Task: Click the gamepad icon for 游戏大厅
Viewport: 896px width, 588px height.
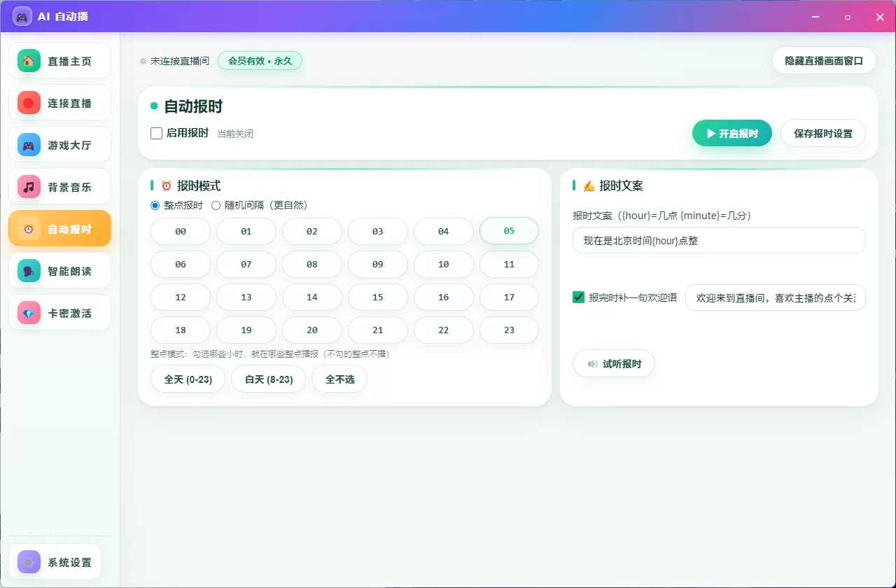Action: pos(29,145)
